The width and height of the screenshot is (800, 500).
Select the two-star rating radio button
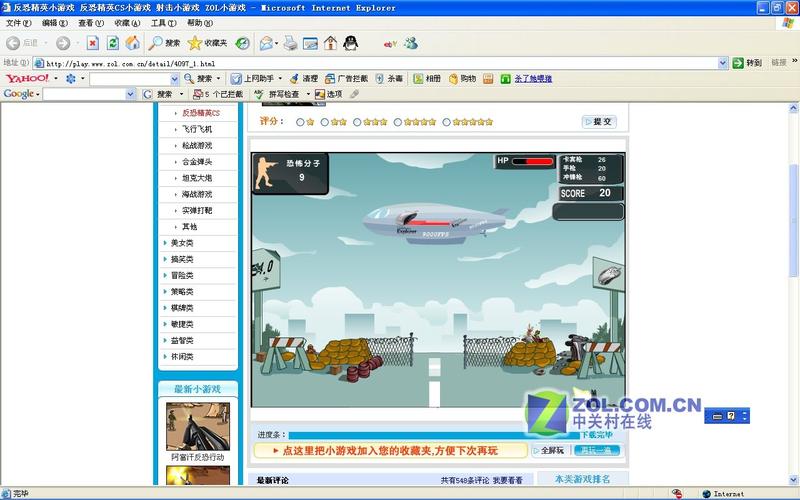tap(324, 122)
